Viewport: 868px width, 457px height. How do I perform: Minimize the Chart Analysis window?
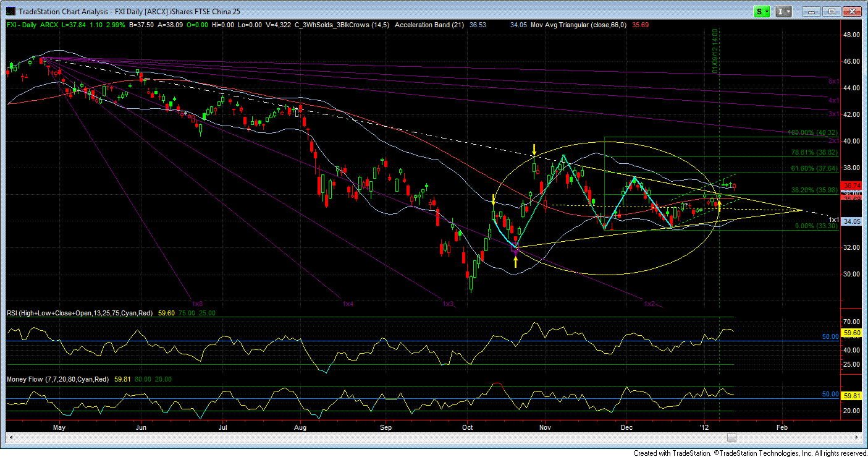click(x=812, y=11)
